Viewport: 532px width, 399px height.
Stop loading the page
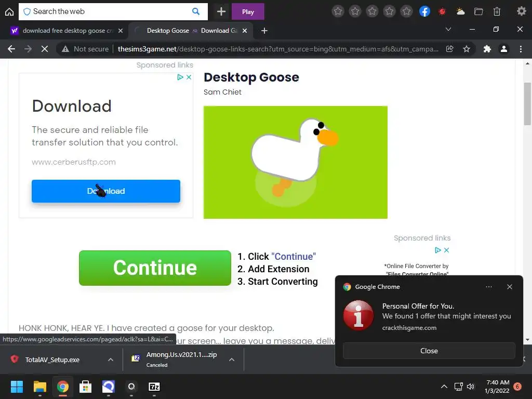pos(45,49)
